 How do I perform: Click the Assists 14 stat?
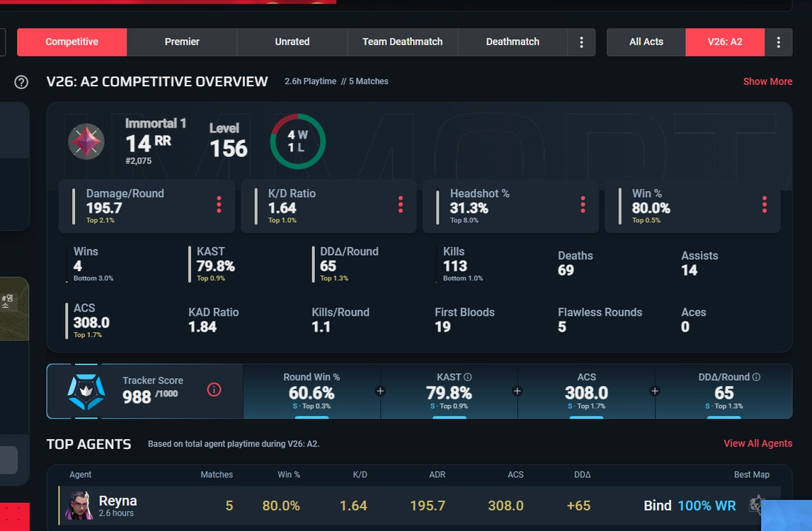point(699,263)
